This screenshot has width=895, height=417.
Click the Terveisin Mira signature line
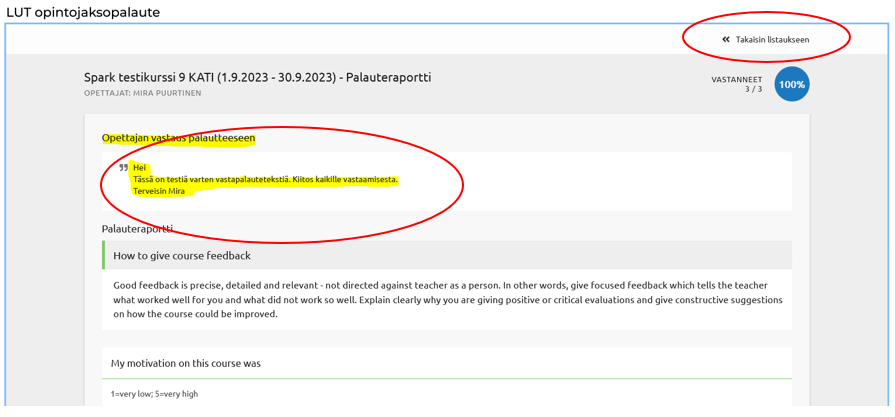(158, 191)
